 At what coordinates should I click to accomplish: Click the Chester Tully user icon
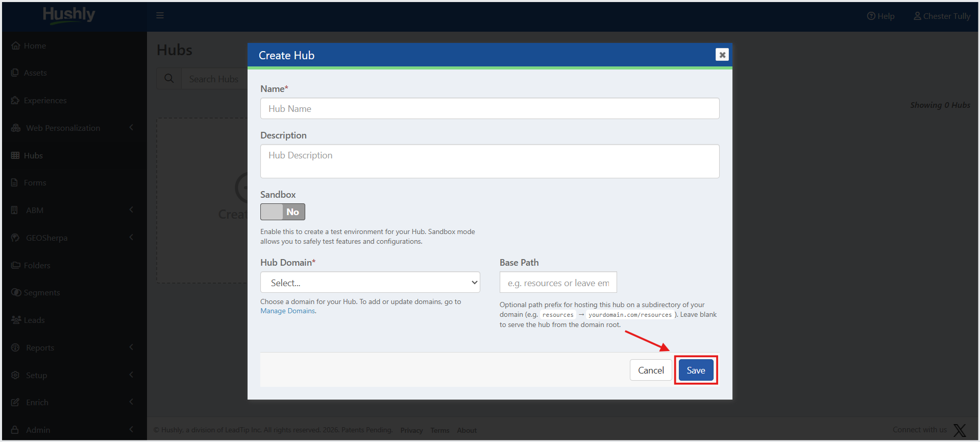click(x=917, y=16)
